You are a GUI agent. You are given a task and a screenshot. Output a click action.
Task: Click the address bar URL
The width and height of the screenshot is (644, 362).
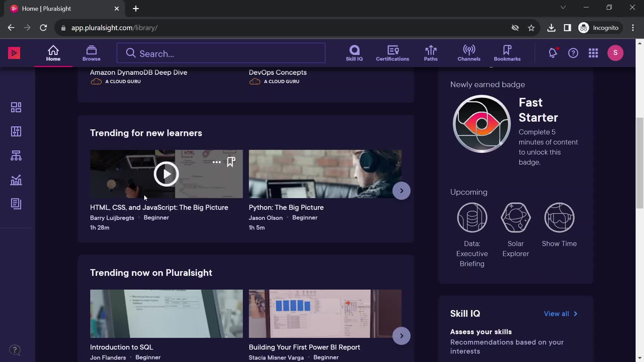tap(114, 28)
